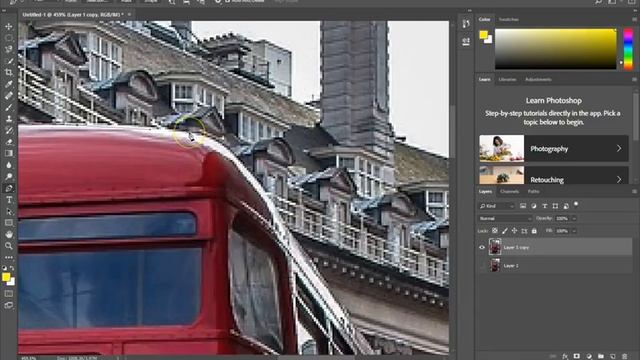
Task: Select the Rectangle shape tool
Action: [x=9, y=223]
